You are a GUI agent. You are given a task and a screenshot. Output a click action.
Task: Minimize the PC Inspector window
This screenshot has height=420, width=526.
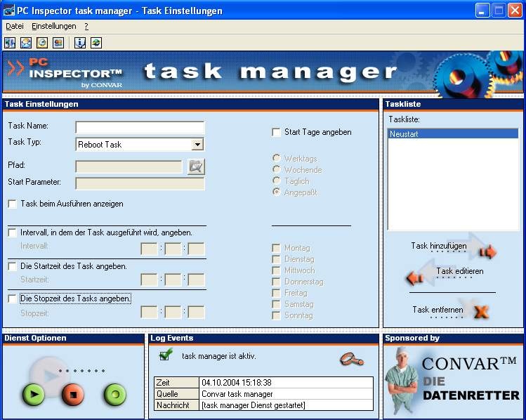(x=482, y=11)
